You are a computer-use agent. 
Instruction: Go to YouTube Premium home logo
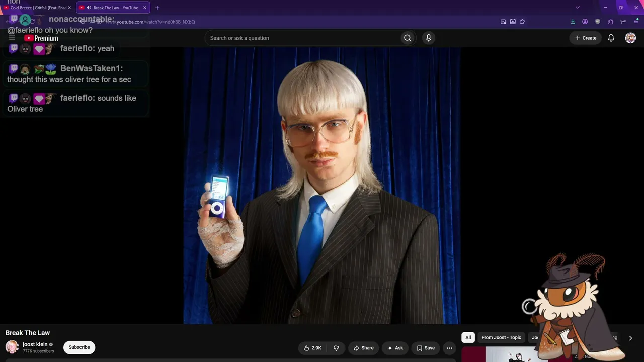(x=41, y=38)
